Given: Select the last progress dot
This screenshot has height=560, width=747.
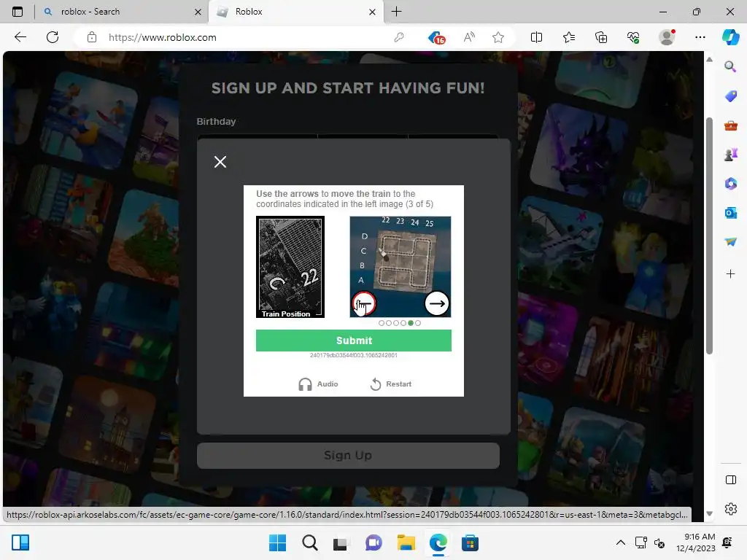Looking at the screenshot, I should pos(418,323).
